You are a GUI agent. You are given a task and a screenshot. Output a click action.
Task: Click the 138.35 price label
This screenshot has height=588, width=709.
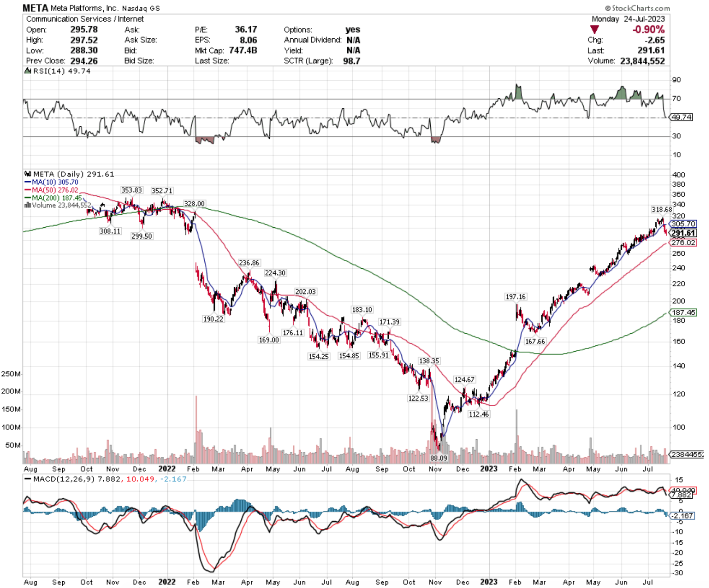pos(429,361)
